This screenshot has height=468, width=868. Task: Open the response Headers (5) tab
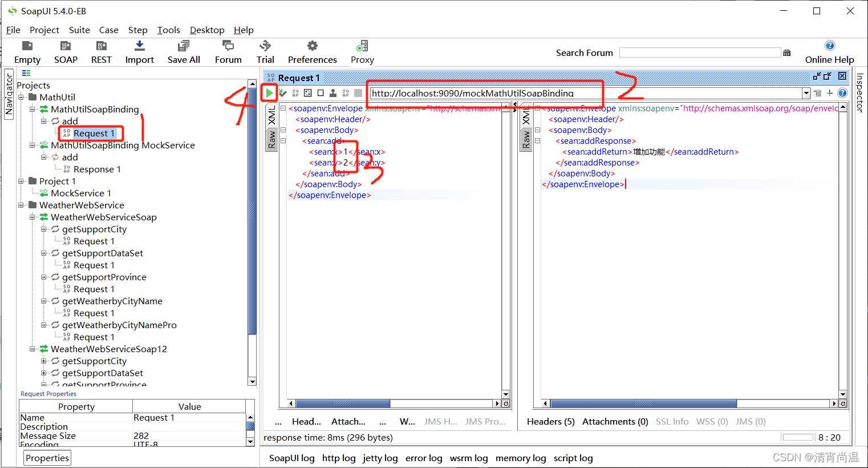(x=550, y=421)
